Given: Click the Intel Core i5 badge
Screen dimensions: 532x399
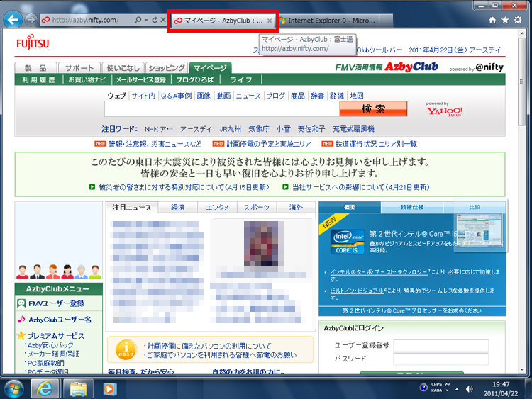Looking at the screenshot, I should tap(348, 242).
